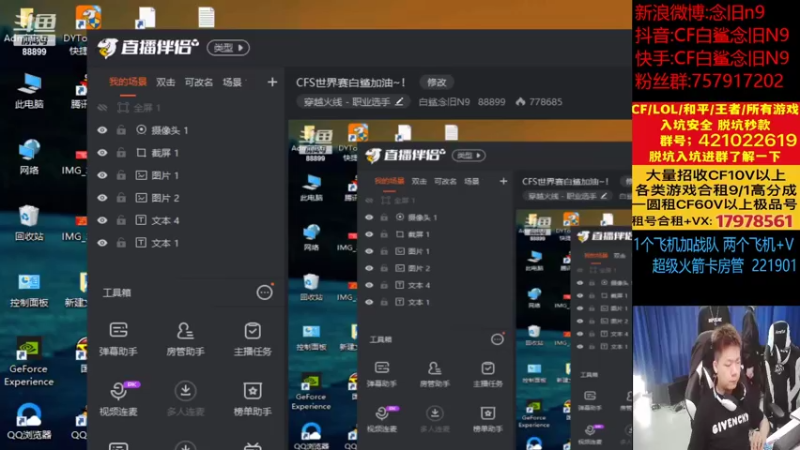Edit category 穿越火线 - 职业选手
Viewport: 800px width, 450px height.
point(353,102)
